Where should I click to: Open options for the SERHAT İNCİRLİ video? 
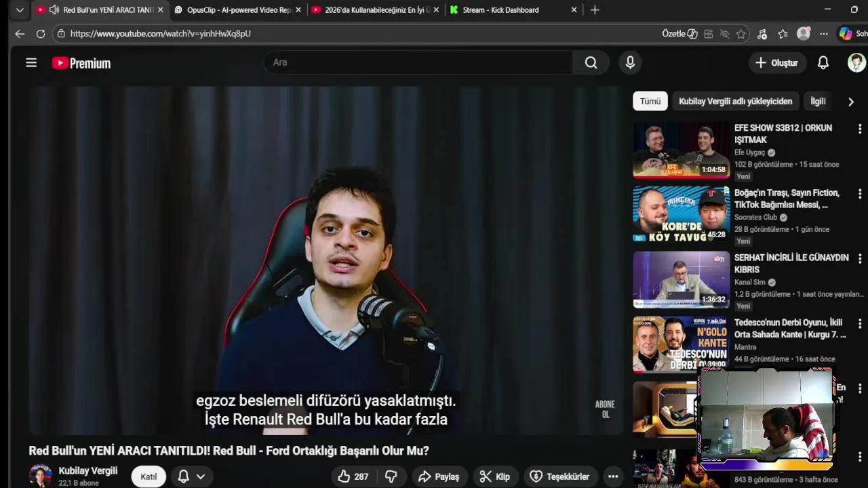[x=859, y=258]
